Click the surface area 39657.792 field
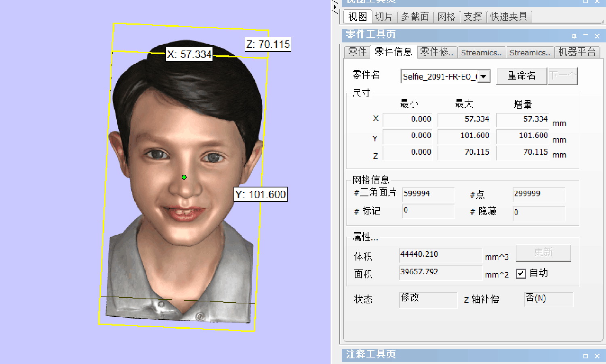Image resolution: width=606 pixels, height=364 pixels. [441, 272]
